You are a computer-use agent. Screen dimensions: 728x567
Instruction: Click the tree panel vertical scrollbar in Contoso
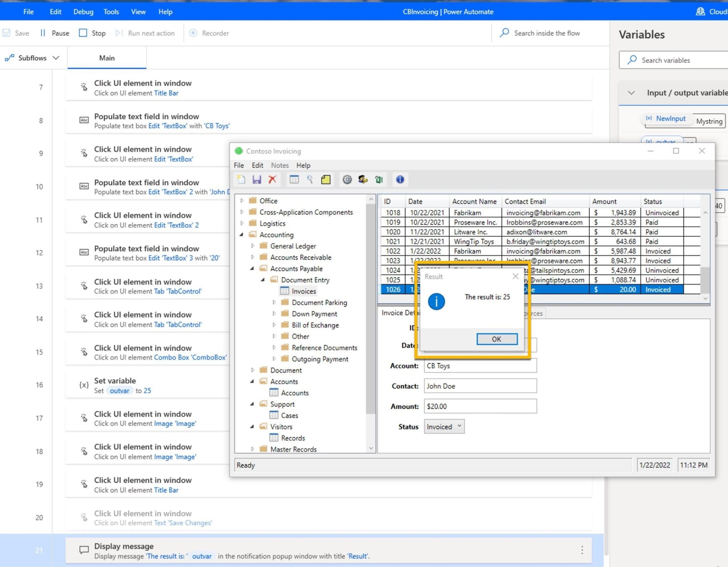tap(371, 309)
